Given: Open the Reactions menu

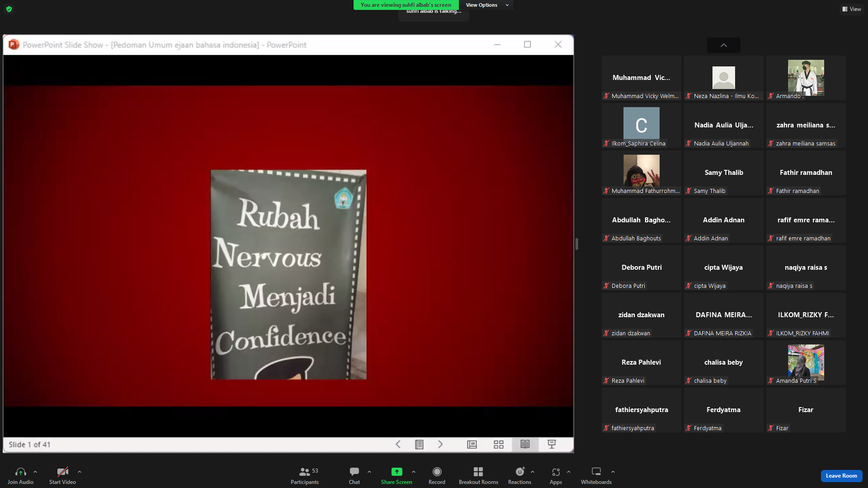Looking at the screenshot, I should click(x=519, y=476).
